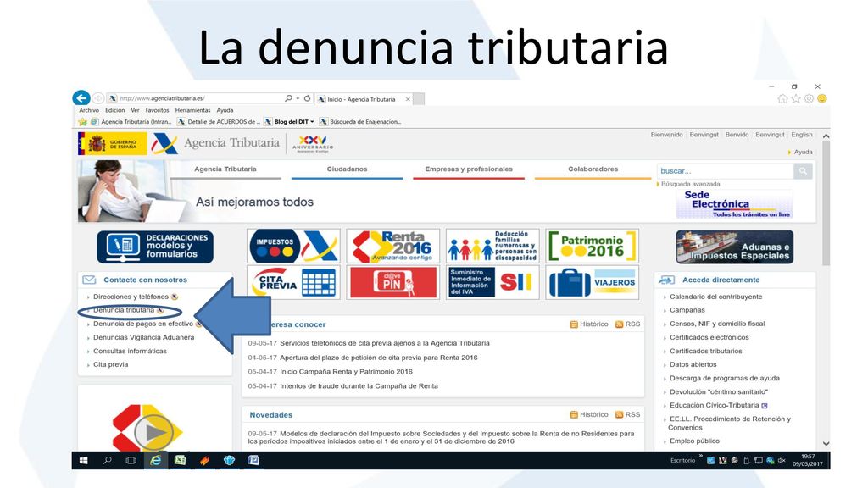
Task: Open the Edición menu
Action: coord(115,110)
